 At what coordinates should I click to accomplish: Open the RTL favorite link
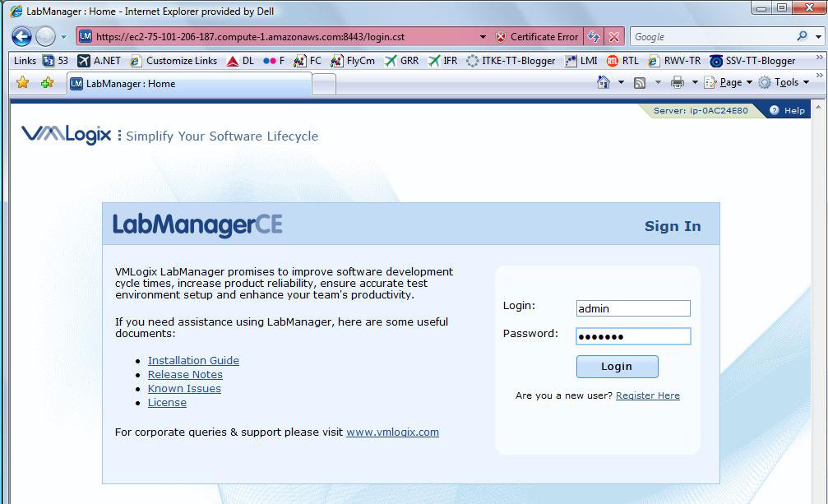622,61
